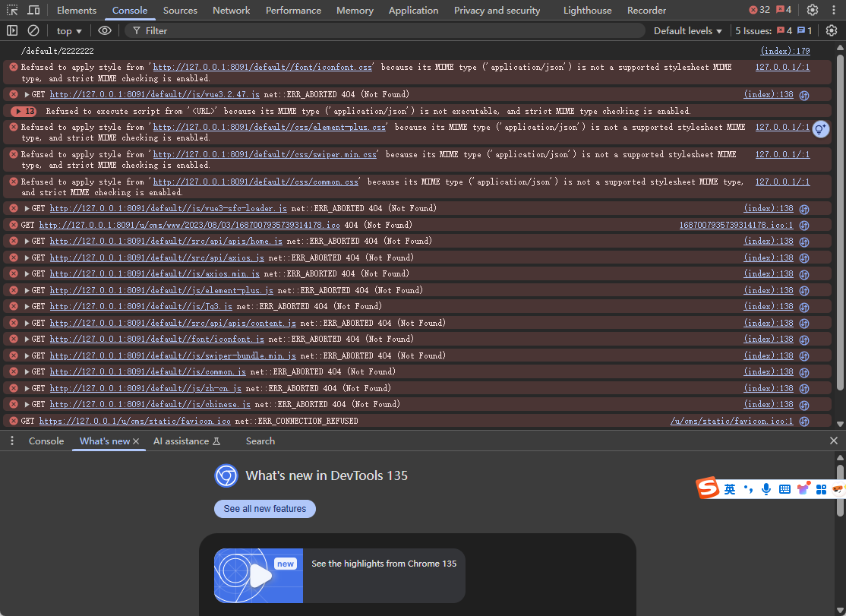Activate the inspect element picker icon
The image size is (846, 616).
pyautogui.click(x=12, y=10)
